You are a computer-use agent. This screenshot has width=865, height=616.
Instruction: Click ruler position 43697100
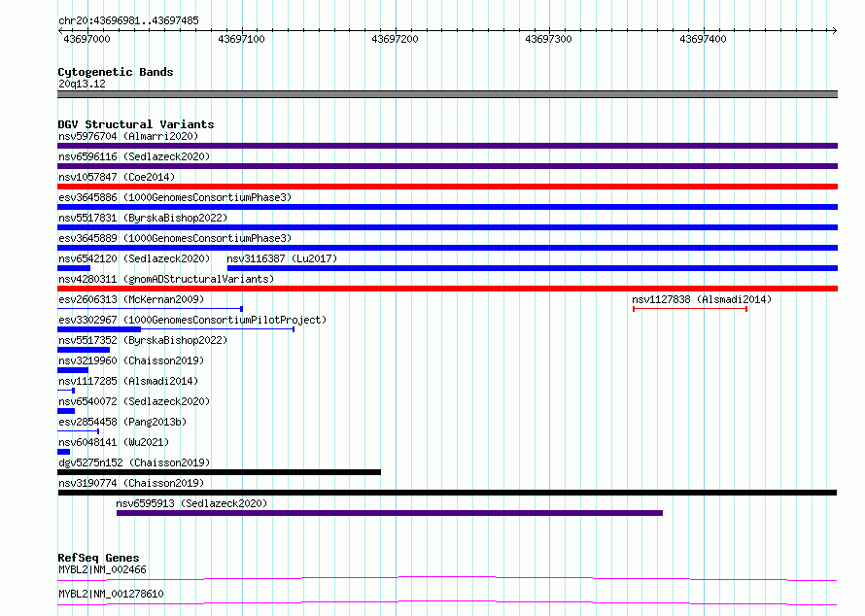241,39
